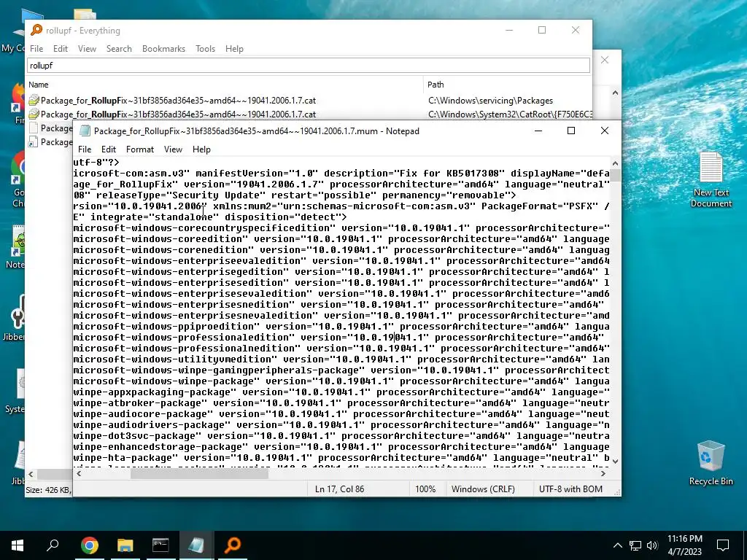Click the UTF-8 with BOM status entry
The image size is (747, 560).
pos(570,489)
